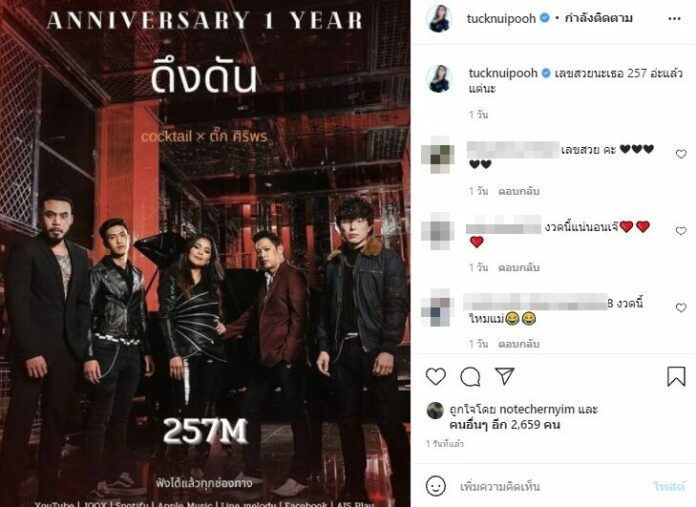View the other 2,659 people who liked
Screen dimensions: 696x507
tap(505, 425)
